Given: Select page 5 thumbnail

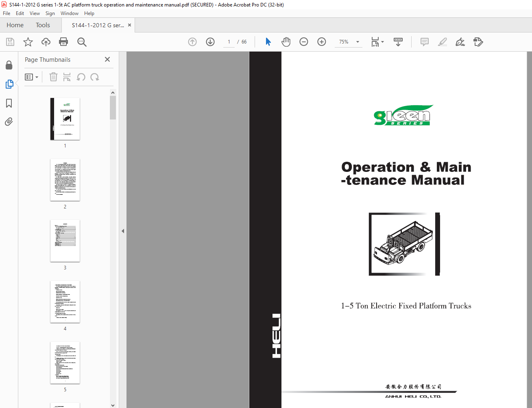Looking at the screenshot, I should [65, 363].
